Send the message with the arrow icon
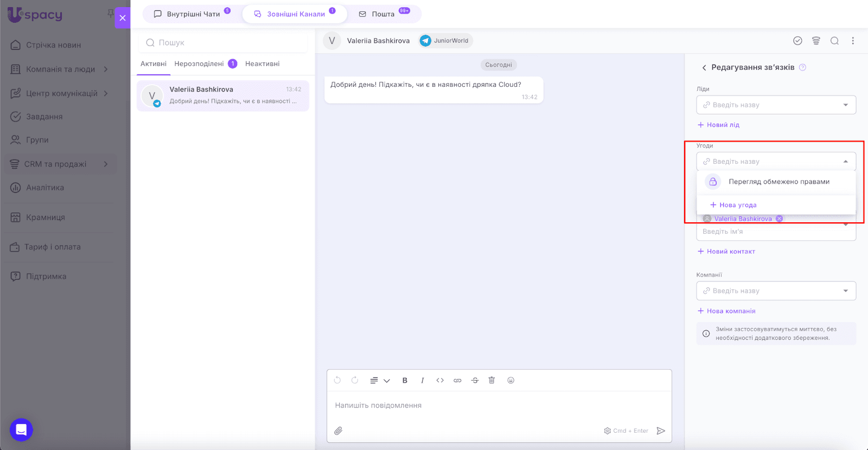Screen dimensions: 868x450 click(661, 431)
